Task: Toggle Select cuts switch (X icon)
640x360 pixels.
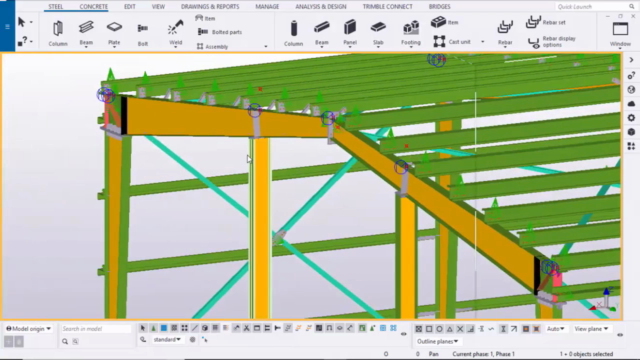Action: pos(247,328)
